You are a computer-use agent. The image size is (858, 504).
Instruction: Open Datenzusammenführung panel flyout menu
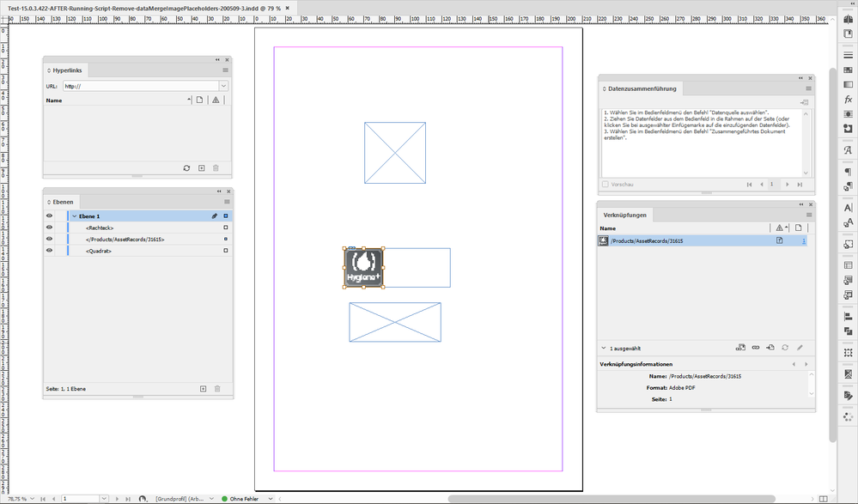point(808,88)
